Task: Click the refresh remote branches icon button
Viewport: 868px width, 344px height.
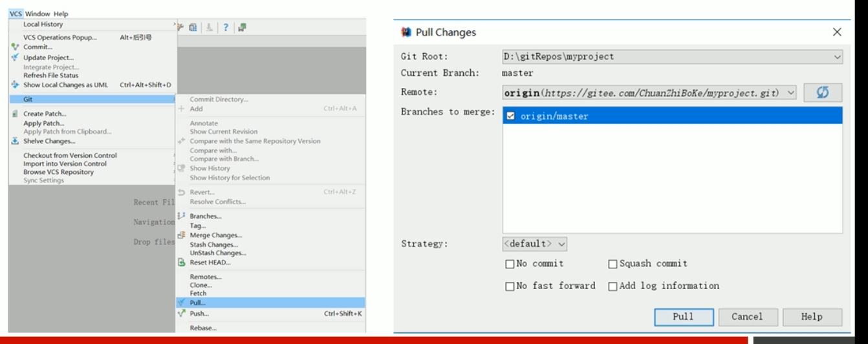Action: (x=823, y=93)
